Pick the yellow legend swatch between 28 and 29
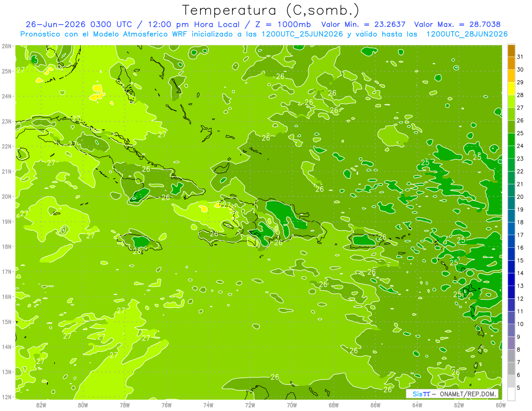532x411 pixels. 511,89
